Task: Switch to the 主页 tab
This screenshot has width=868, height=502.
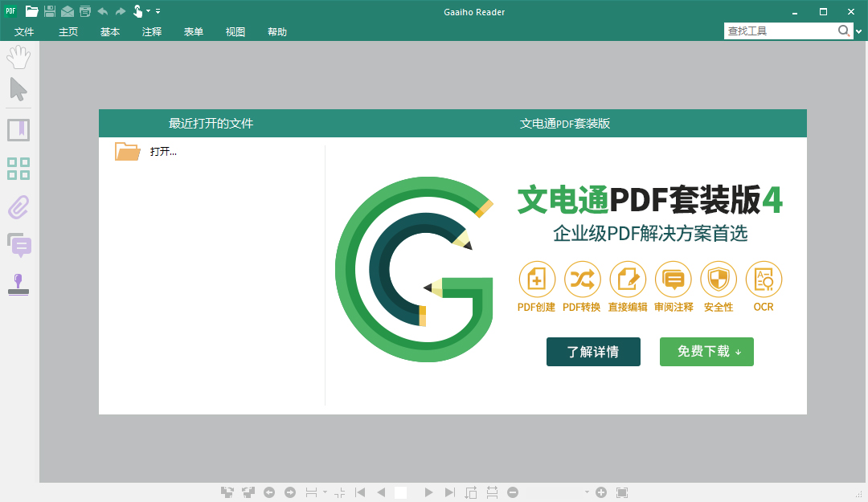Action: [68, 31]
